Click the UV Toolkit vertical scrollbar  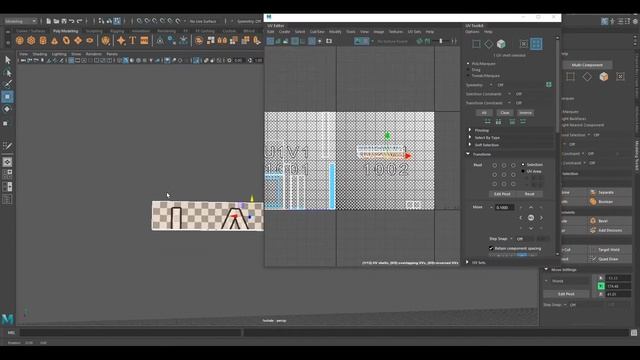(x=558, y=86)
